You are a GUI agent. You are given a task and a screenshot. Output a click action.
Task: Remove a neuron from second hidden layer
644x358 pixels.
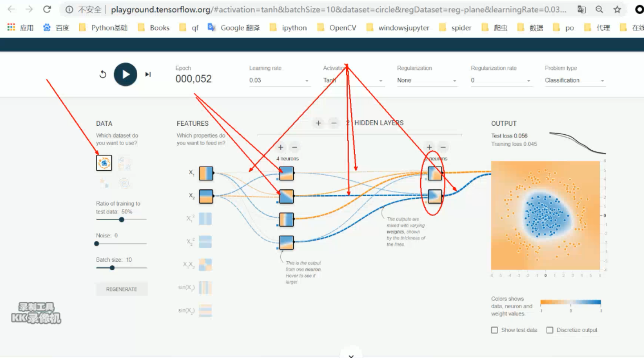coord(443,148)
